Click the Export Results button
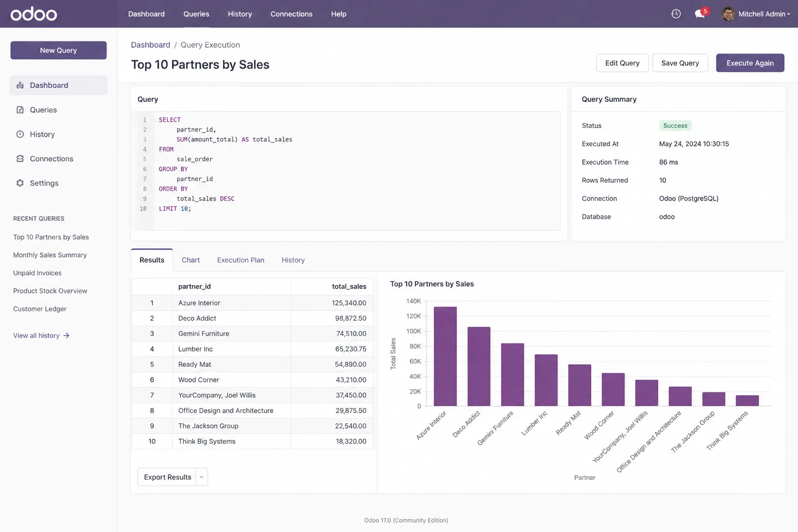Screen dimensions: 798x532 (167, 477)
